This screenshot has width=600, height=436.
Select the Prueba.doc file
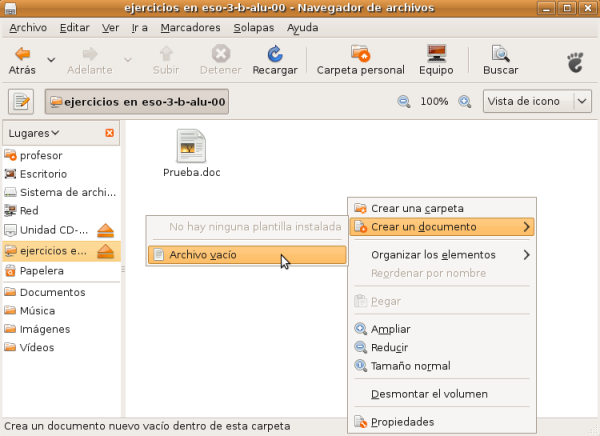(191, 153)
